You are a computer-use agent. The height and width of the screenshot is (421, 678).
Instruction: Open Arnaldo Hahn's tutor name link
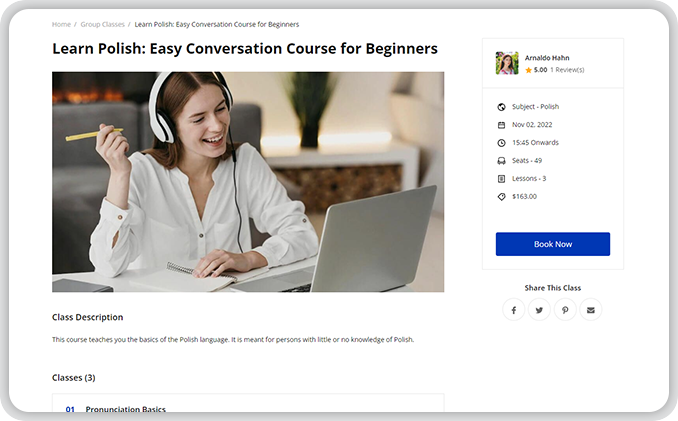coord(547,58)
